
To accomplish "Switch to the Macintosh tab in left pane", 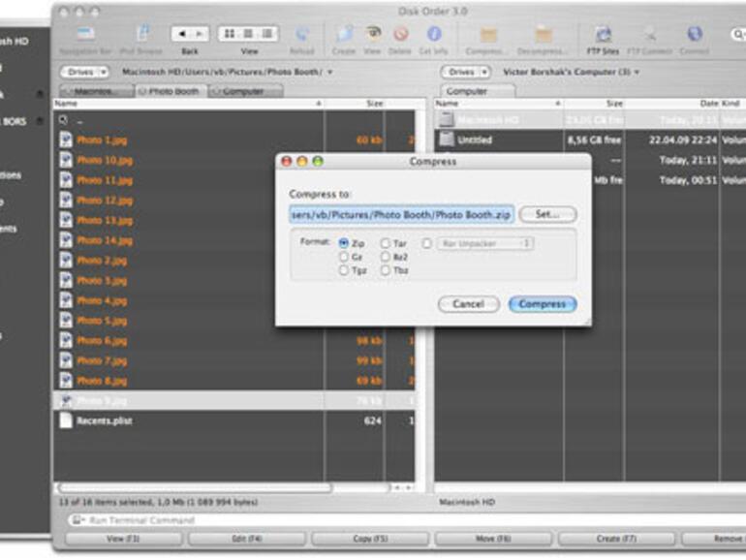I will click(x=97, y=91).
